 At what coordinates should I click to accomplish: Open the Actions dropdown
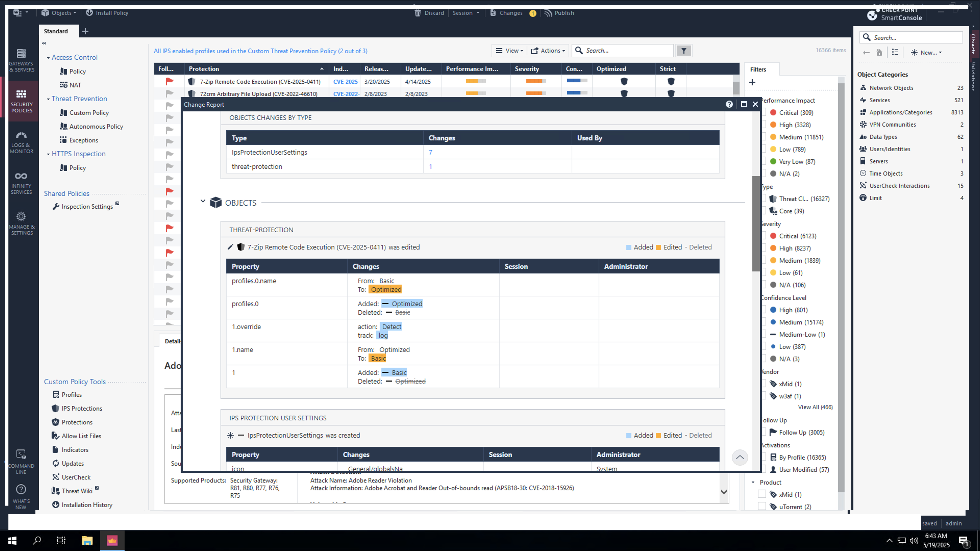tap(547, 51)
